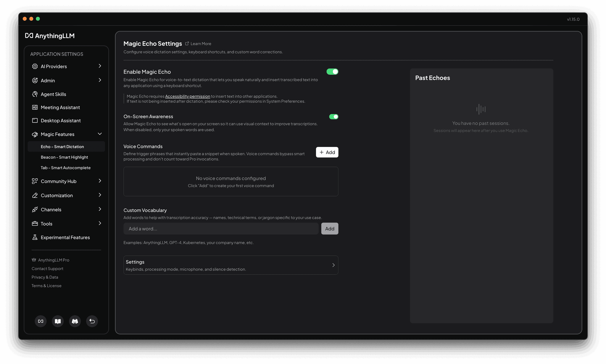The width and height of the screenshot is (606, 364).
Task: Click the Meeting Assistant icon
Action: (x=35, y=107)
